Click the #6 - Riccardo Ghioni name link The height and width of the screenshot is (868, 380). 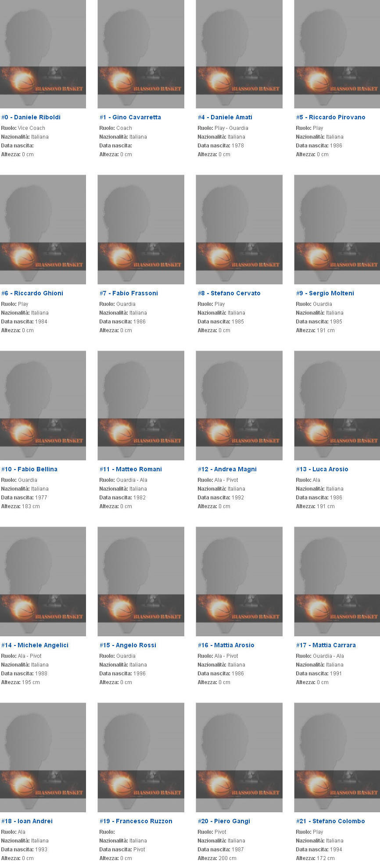[x=32, y=293]
